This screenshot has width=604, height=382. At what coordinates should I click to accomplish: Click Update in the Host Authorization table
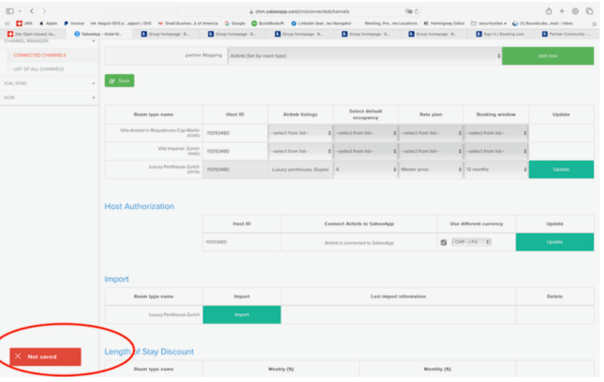[x=555, y=242]
